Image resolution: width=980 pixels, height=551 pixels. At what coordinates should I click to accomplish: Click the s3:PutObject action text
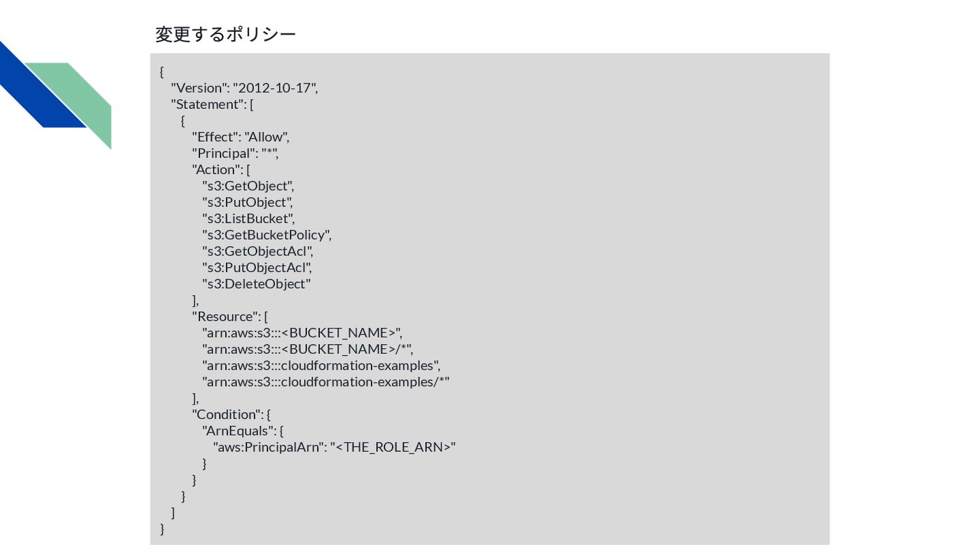[247, 202]
